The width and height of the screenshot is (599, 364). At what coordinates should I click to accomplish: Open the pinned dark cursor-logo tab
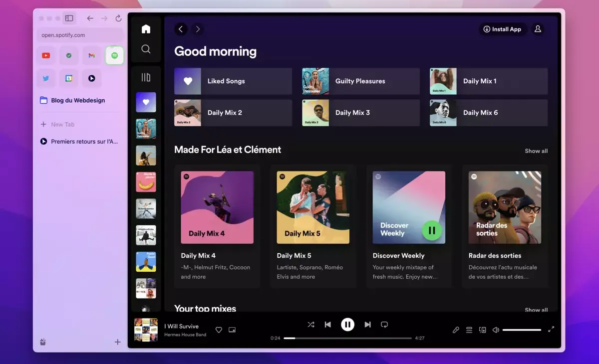(x=91, y=78)
